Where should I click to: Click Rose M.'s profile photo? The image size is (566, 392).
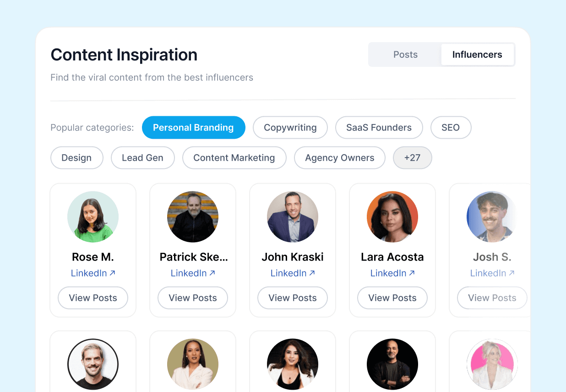click(x=93, y=217)
